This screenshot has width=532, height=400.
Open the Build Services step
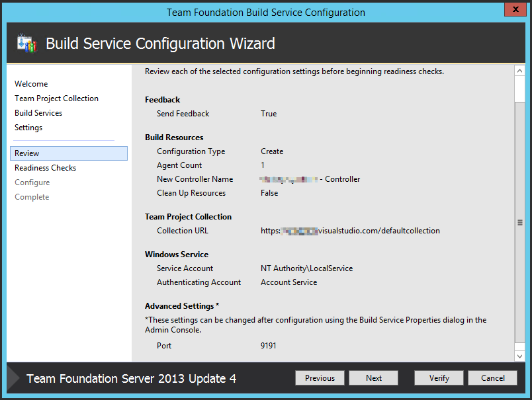[x=38, y=113]
